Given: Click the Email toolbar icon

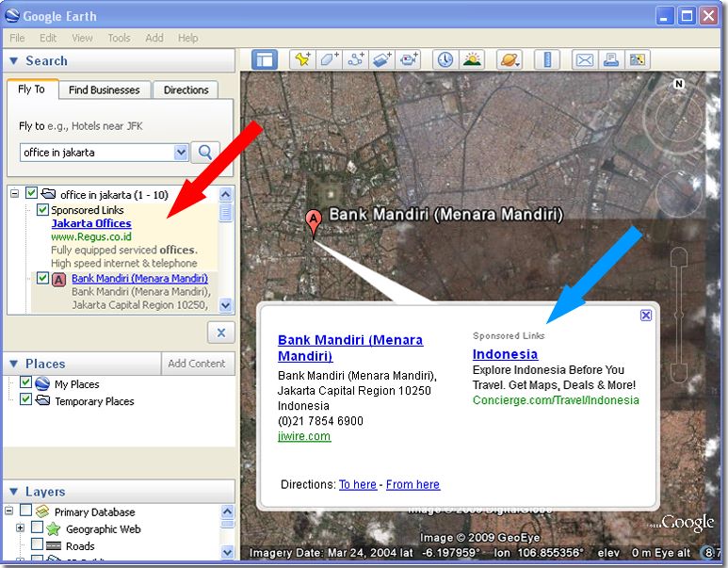Looking at the screenshot, I should 584,59.
